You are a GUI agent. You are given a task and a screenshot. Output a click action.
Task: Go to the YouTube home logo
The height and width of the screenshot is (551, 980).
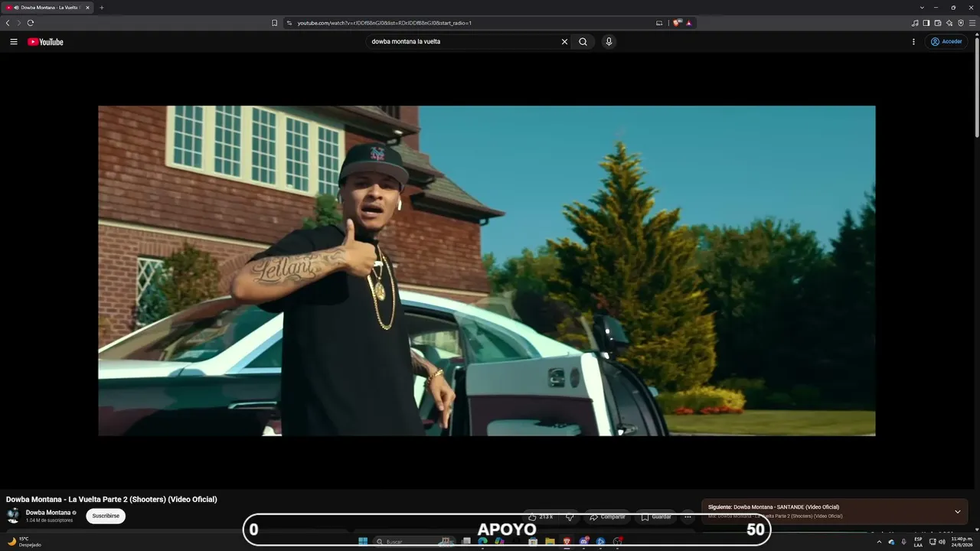coord(45,42)
